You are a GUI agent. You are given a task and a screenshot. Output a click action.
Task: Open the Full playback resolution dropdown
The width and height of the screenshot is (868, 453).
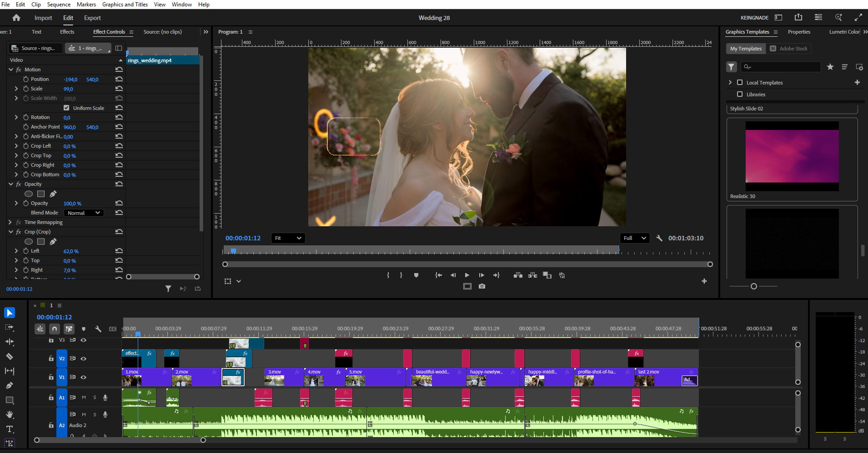tap(635, 238)
